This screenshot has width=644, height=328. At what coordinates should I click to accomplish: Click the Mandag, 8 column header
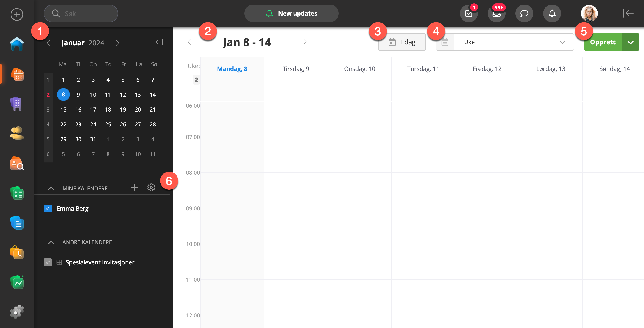click(232, 69)
